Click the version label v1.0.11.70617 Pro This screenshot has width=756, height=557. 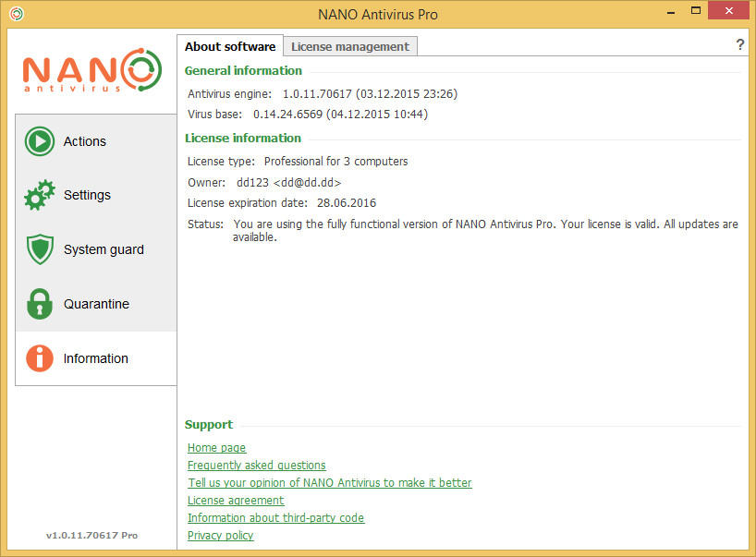coord(92,536)
